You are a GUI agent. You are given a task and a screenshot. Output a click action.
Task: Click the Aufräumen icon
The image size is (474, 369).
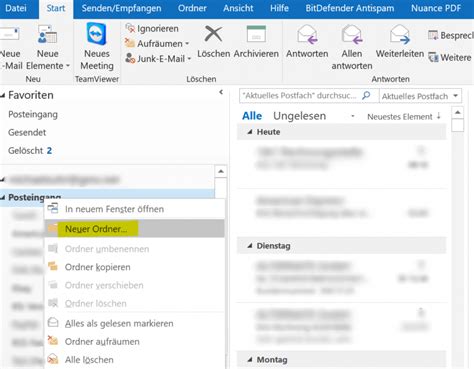pos(130,43)
